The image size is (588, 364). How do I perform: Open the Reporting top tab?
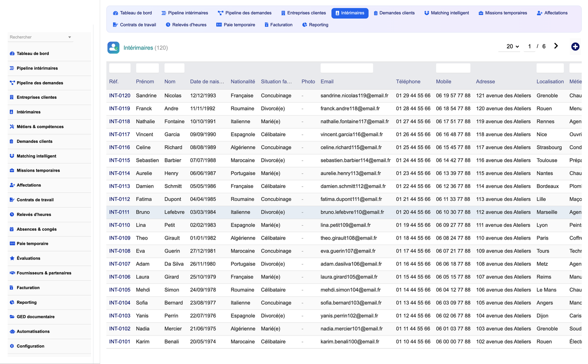(x=315, y=25)
